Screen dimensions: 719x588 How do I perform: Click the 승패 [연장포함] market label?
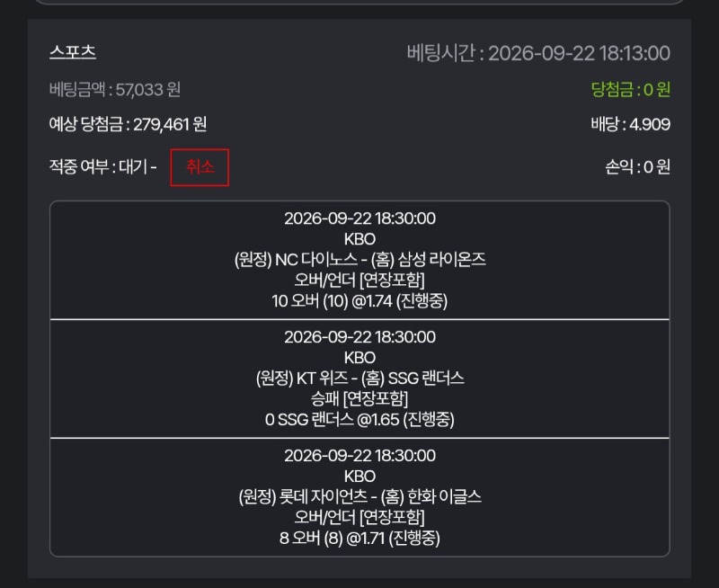pos(359,399)
